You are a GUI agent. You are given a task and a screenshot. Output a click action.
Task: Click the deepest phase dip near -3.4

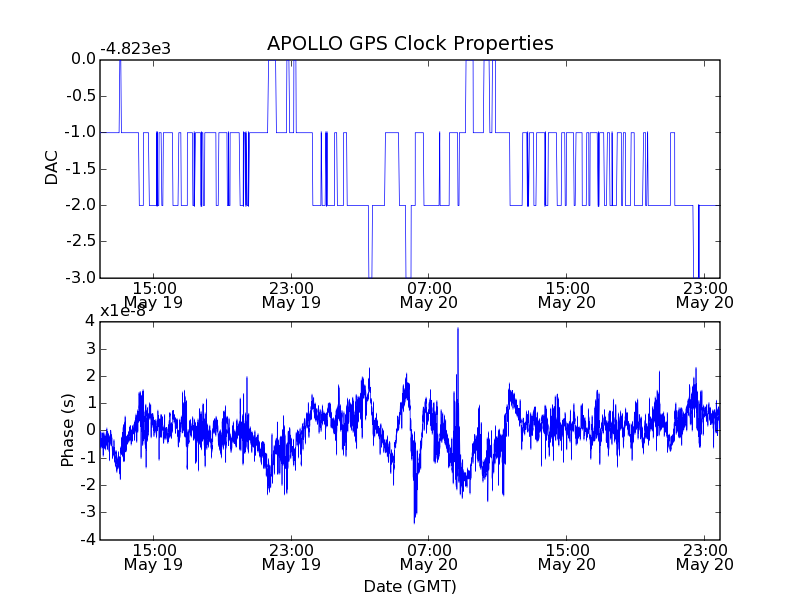414,520
